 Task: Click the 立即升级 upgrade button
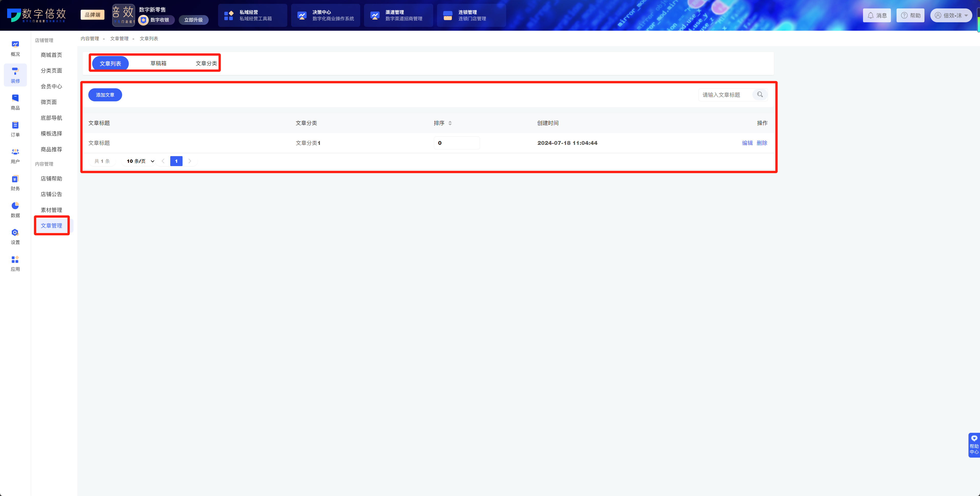(194, 20)
